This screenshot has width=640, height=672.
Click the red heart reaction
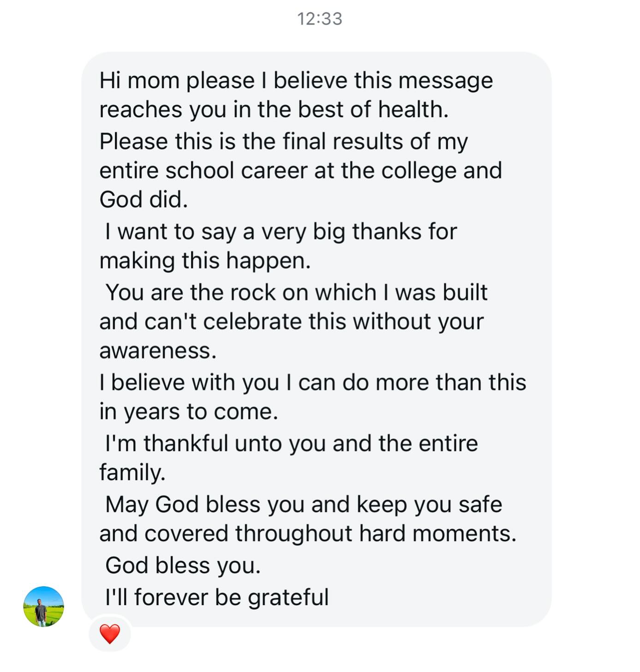(x=110, y=634)
